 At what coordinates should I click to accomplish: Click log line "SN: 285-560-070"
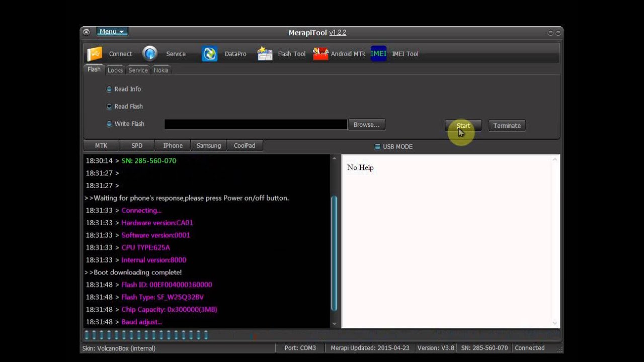[149, 161]
